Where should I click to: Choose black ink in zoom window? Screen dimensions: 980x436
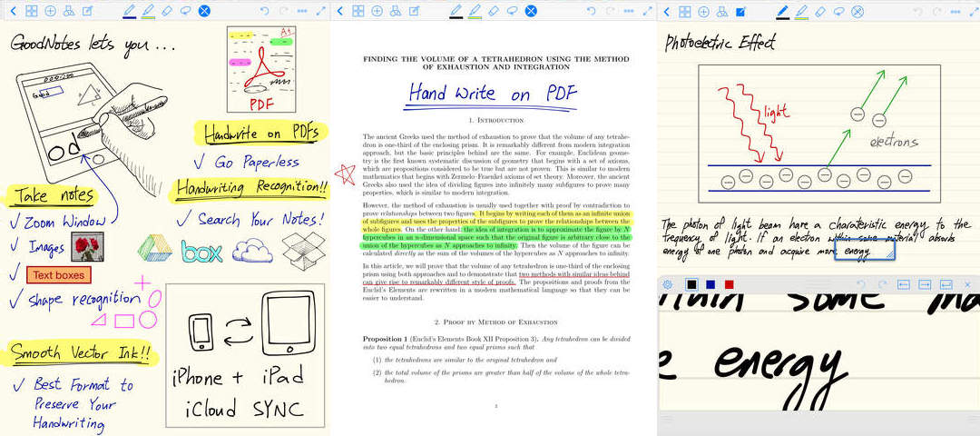691,284
